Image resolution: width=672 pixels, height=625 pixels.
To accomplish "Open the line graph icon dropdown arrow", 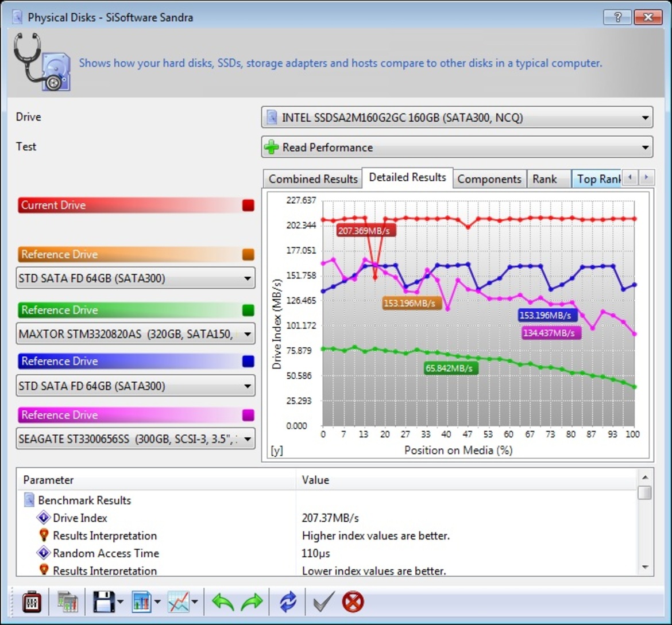I will click(x=195, y=602).
